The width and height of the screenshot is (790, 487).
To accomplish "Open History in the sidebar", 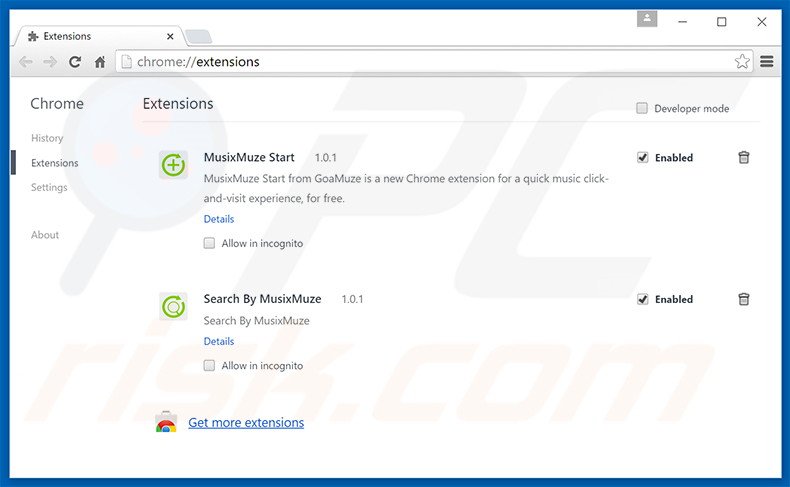I will coord(47,138).
